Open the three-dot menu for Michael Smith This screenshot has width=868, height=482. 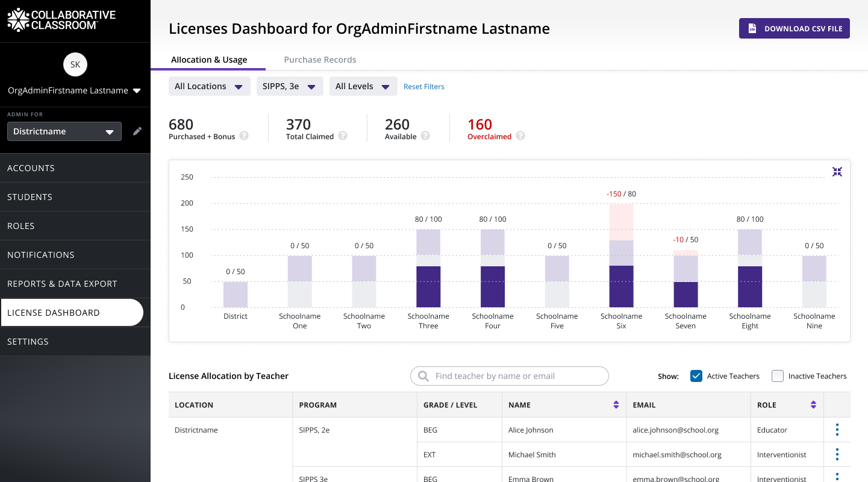point(837,455)
